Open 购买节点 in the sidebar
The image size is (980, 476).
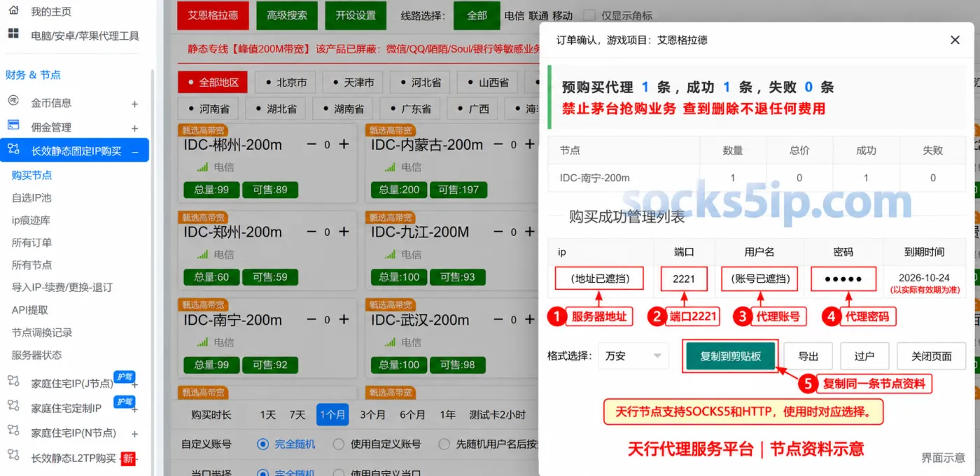(x=31, y=175)
